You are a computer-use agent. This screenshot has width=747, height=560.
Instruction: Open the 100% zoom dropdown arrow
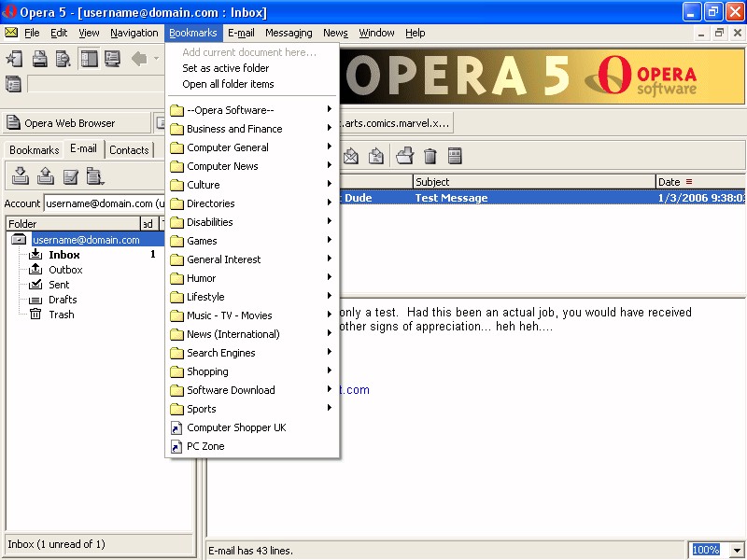(x=737, y=550)
